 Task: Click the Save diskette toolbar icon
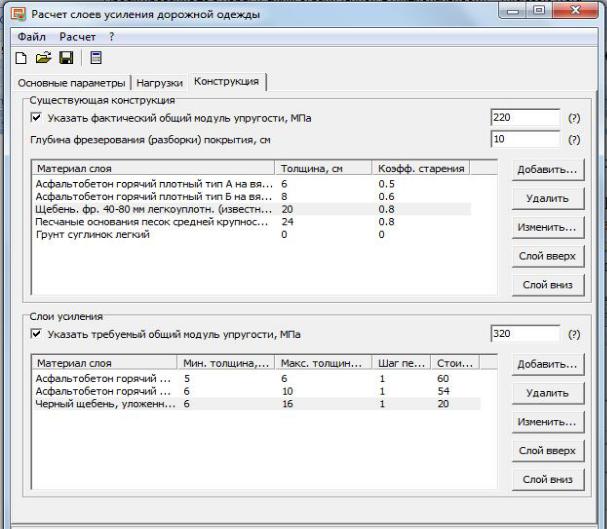[x=66, y=58]
